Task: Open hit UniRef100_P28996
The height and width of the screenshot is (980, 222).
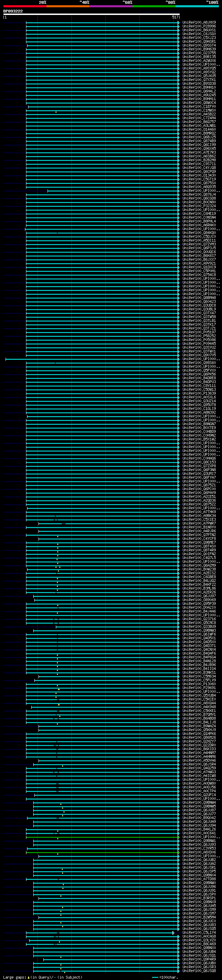Action: pyautogui.click(x=199, y=26)
